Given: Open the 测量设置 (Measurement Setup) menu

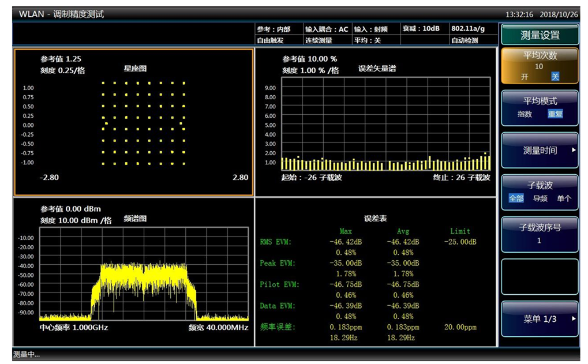Looking at the screenshot, I should [x=539, y=34].
